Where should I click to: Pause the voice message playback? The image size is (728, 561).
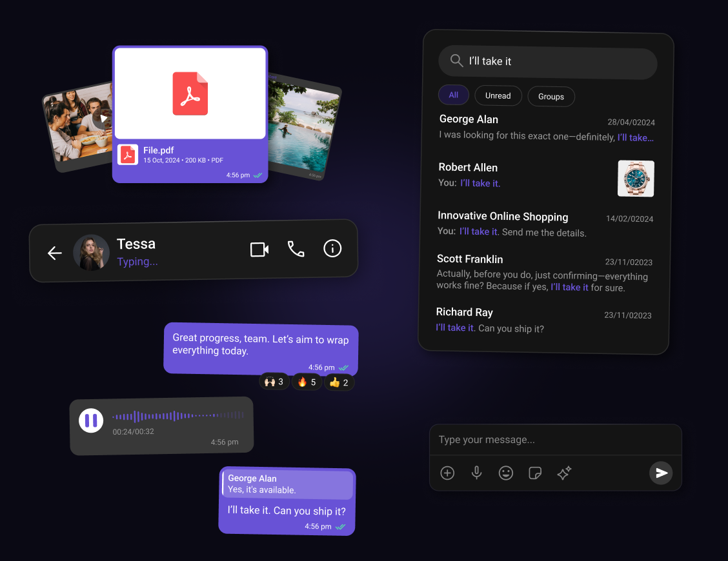click(x=91, y=421)
